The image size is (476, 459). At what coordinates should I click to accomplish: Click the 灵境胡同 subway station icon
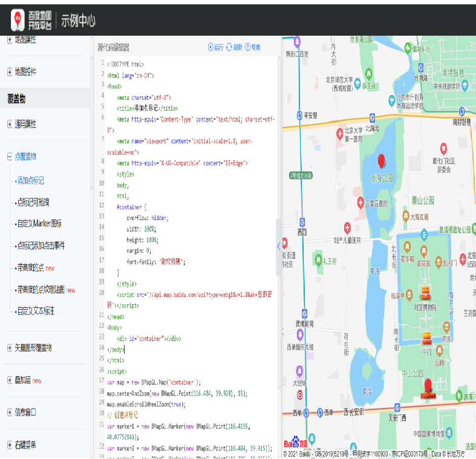(304, 314)
